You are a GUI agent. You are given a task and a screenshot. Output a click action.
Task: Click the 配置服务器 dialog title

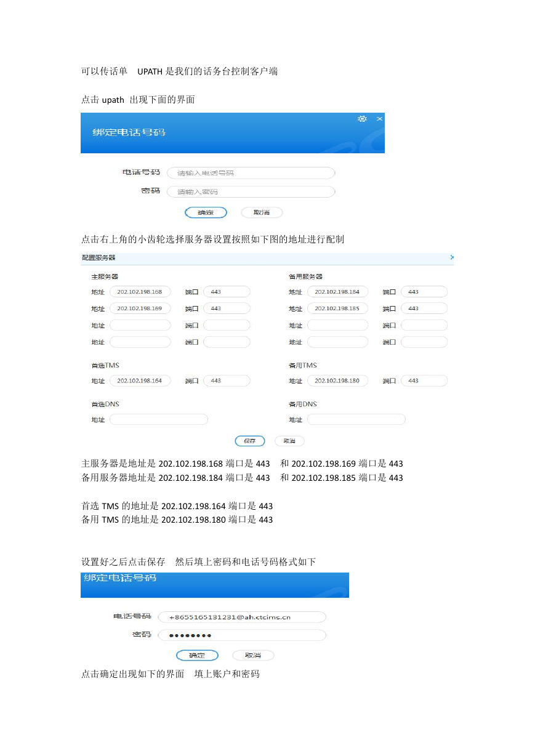[x=99, y=257]
